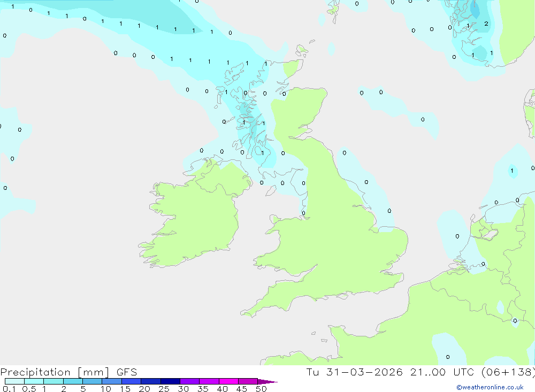
Task: Click the legend label "15"
Action: pos(125,389)
